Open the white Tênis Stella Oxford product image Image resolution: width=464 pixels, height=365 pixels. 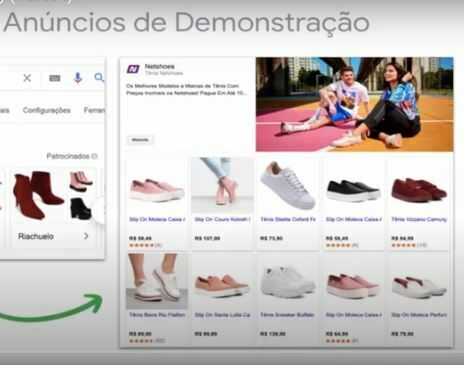[288, 186]
